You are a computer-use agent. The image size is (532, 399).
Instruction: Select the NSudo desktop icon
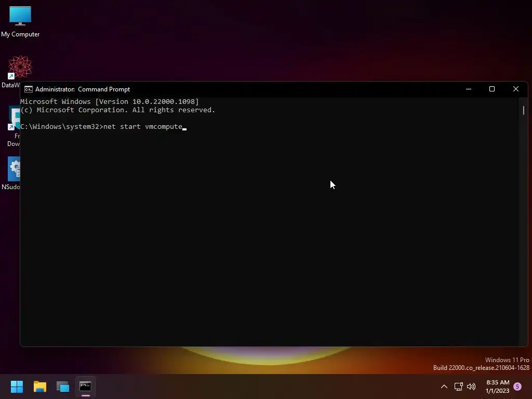11,173
